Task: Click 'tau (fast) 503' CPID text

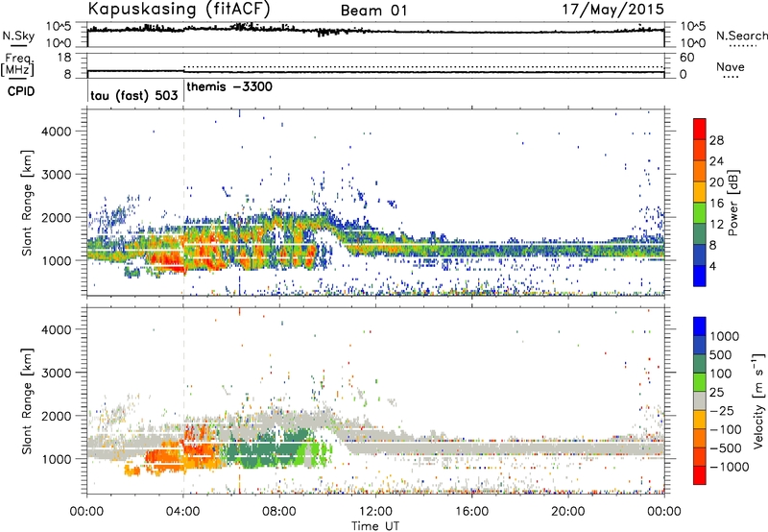Action: point(134,95)
